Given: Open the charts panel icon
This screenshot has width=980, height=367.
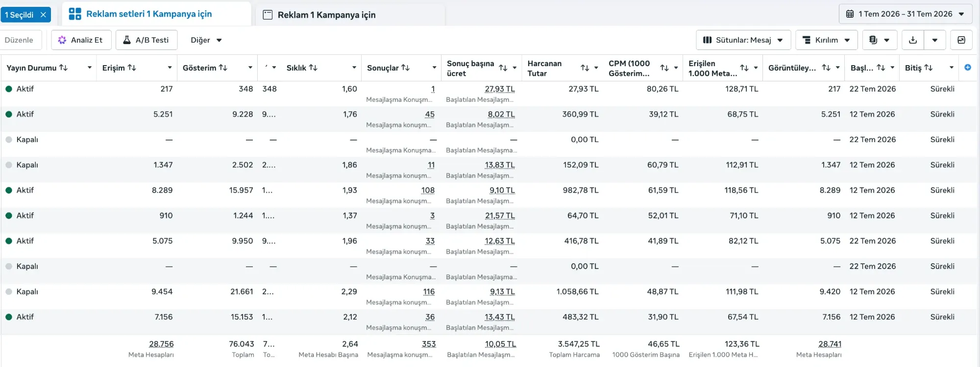Looking at the screenshot, I should [961, 40].
